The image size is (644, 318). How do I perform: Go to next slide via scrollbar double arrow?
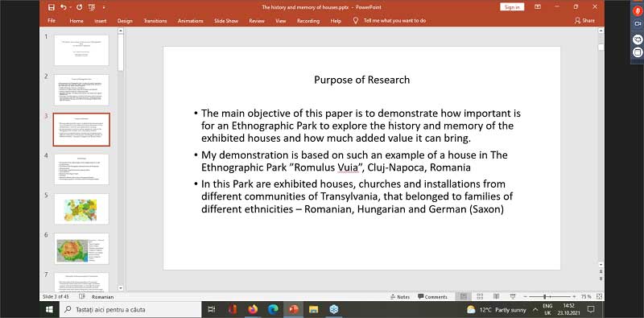click(601, 279)
